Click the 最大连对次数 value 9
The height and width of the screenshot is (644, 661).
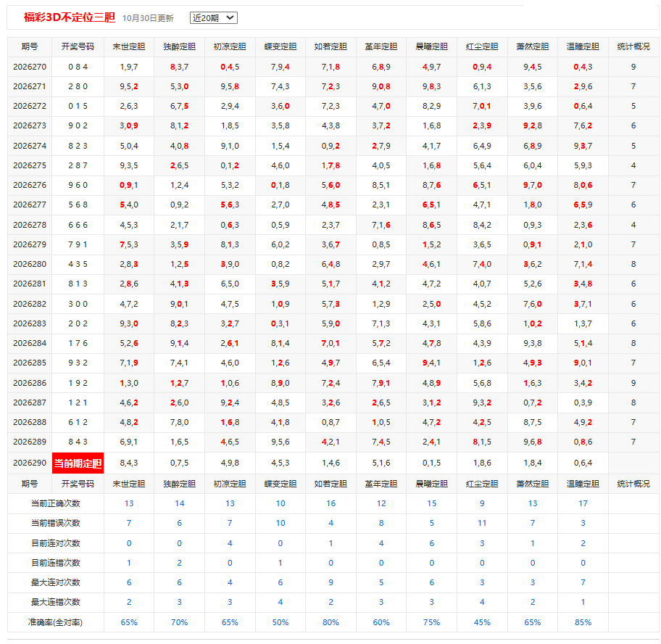(x=331, y=582)
